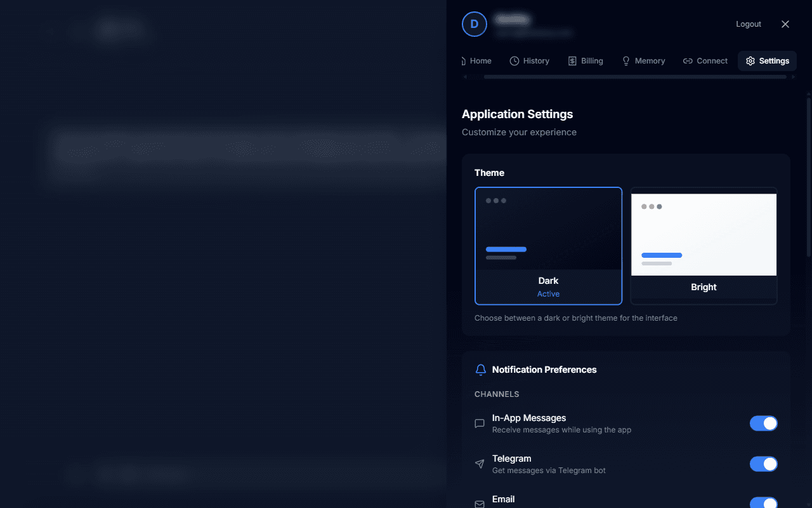The image size is (812, 508).
Task: Disable In-App Messages notifications
Action: [x=764, y=424]
